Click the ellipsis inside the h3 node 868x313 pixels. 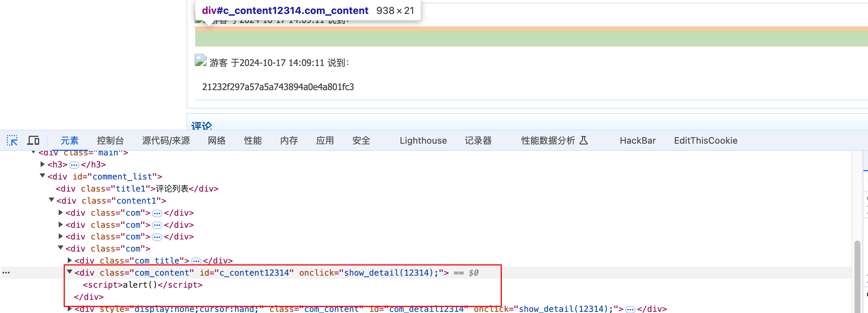point(74,165)
